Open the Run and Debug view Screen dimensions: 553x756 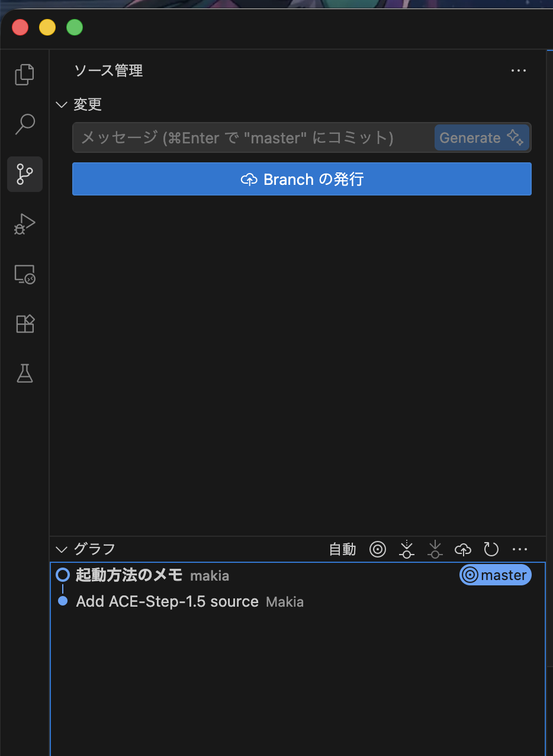pos(24,224)
